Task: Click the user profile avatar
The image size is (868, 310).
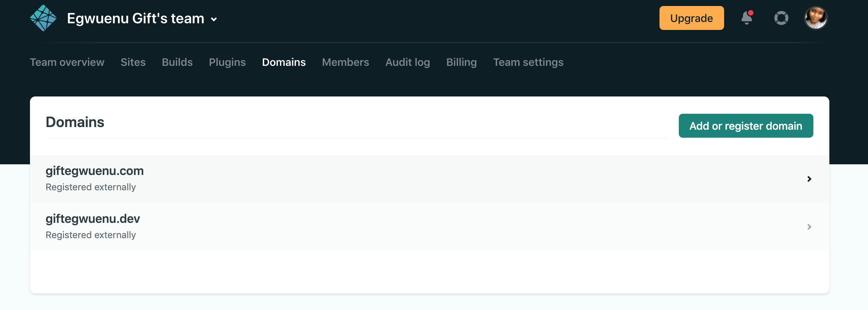Action: coord(816,18)
